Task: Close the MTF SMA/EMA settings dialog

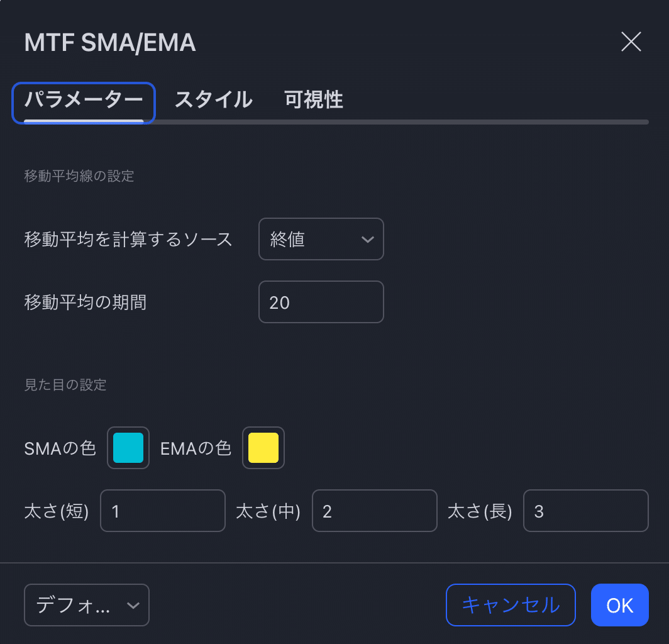Action: point(631,42)
